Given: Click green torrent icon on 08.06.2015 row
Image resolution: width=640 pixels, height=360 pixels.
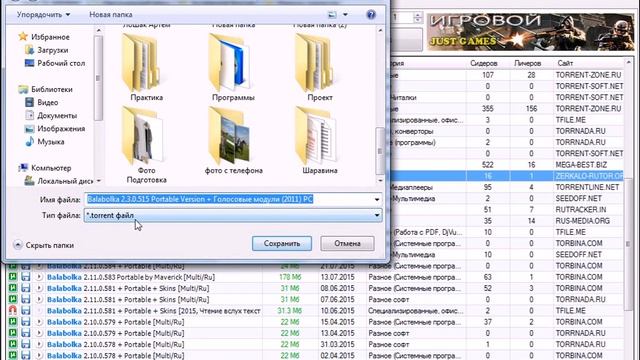Looking at the screenshot, I should [13, 288].
